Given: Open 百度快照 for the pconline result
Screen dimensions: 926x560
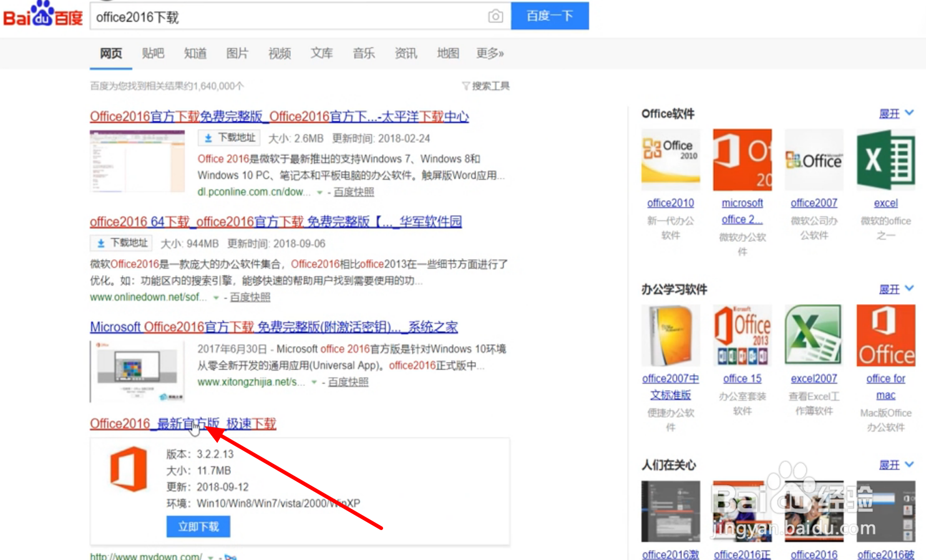Looking at the screenshot, I should (x=354, y=192).
